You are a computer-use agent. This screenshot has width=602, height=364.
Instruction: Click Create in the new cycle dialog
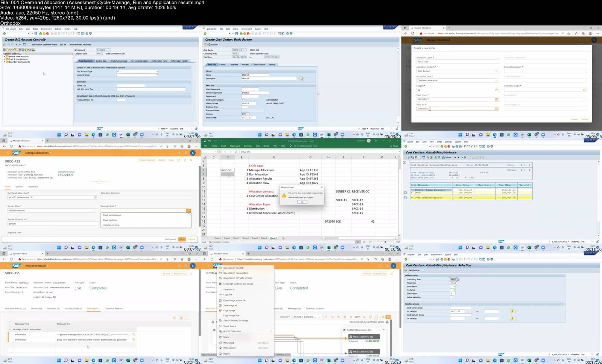(x=574, y=119)
